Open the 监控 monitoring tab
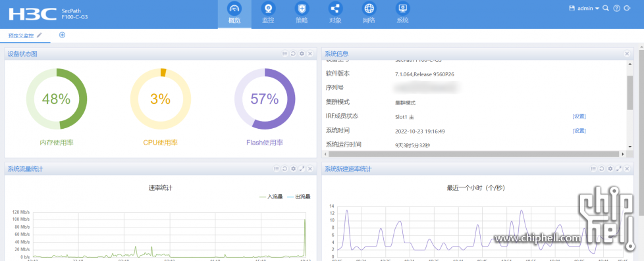The width and height of the screenshot is (644, 261). coord(268,14)
